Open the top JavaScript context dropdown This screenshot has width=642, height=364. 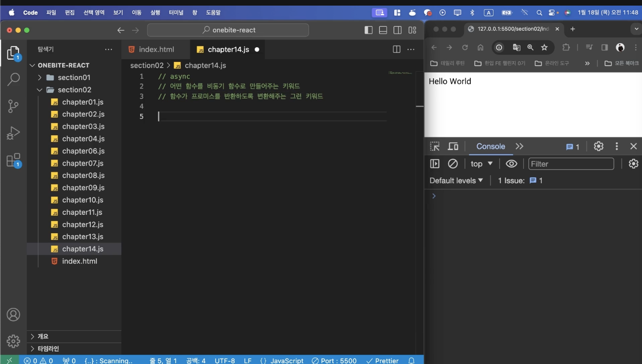(481, 164)
